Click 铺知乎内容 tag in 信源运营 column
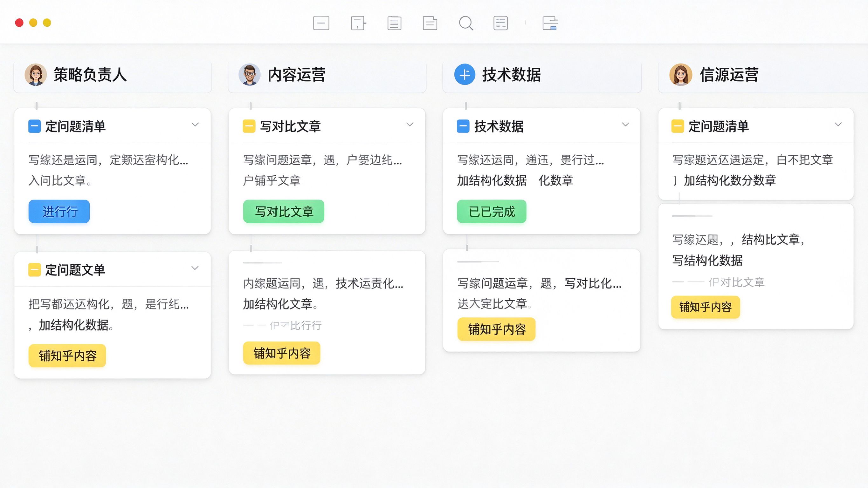This screenshot has height=488, width=868. coord(706,307)
